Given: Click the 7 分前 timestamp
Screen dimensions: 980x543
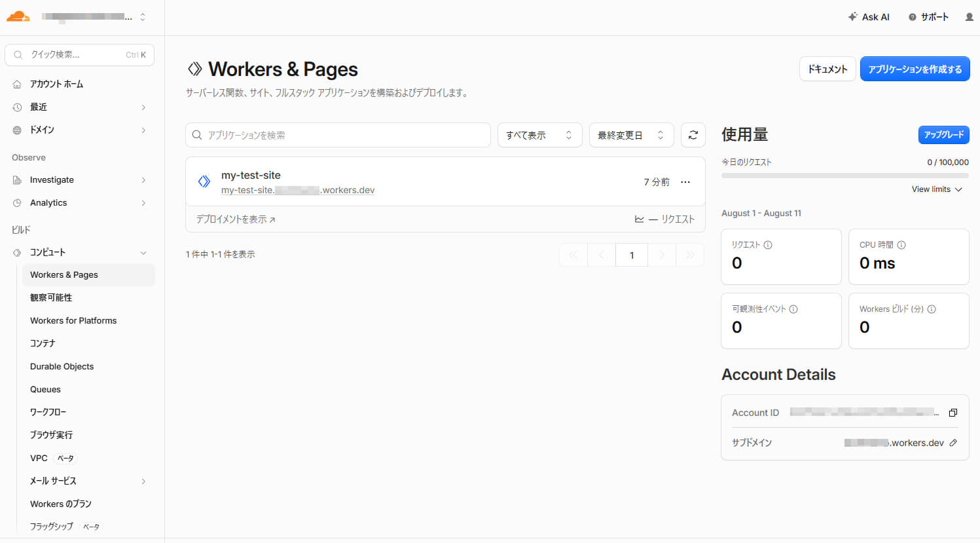Looking at the screenshot, I should 657,182.
